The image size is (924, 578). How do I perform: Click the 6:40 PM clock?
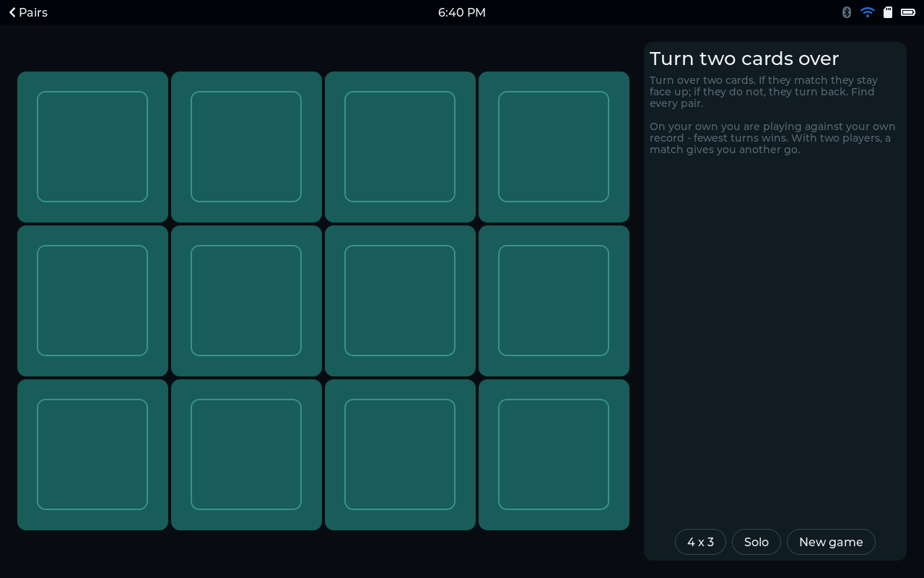(x=462, y=12)
